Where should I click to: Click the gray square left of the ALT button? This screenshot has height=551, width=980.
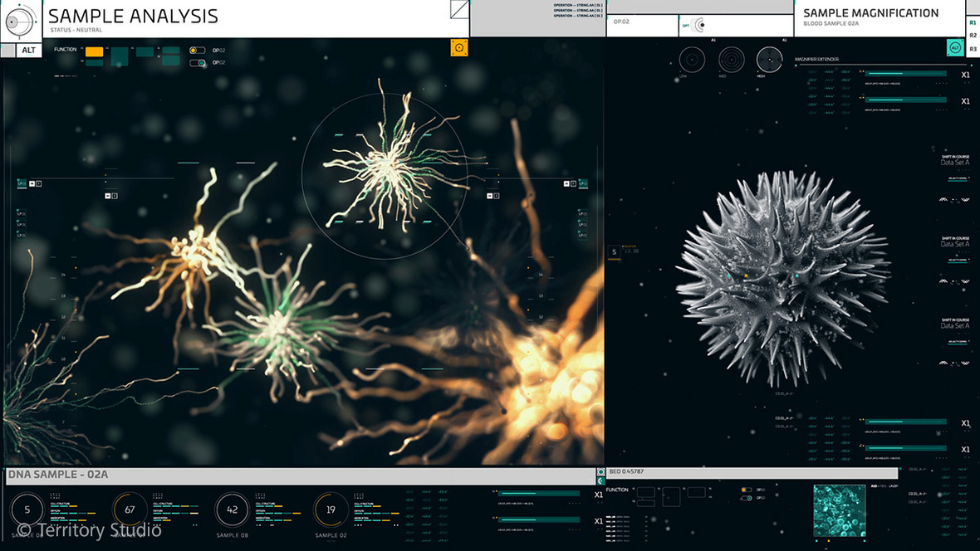[x=7, y=51]
